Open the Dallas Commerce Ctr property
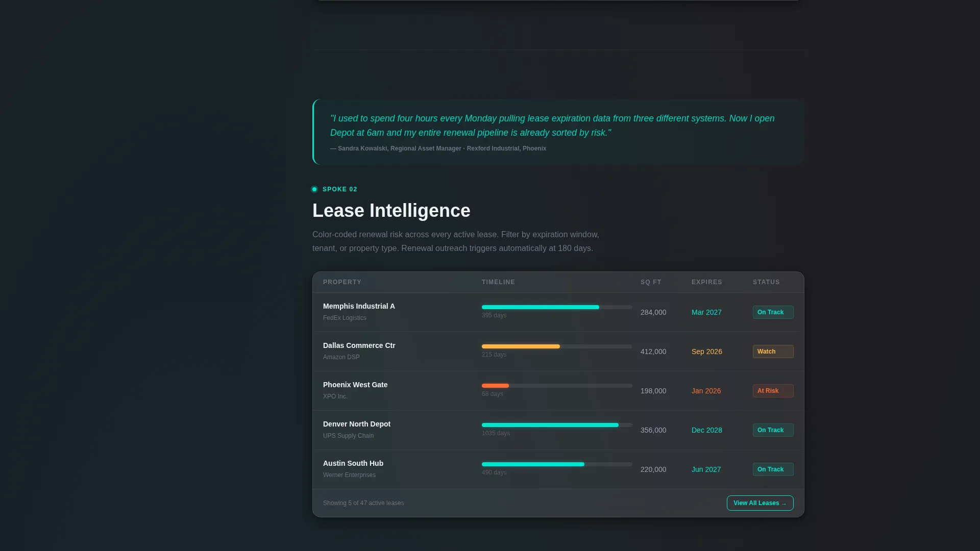The height and width of the screenshot is (551, 980). (x=359, y=345)
